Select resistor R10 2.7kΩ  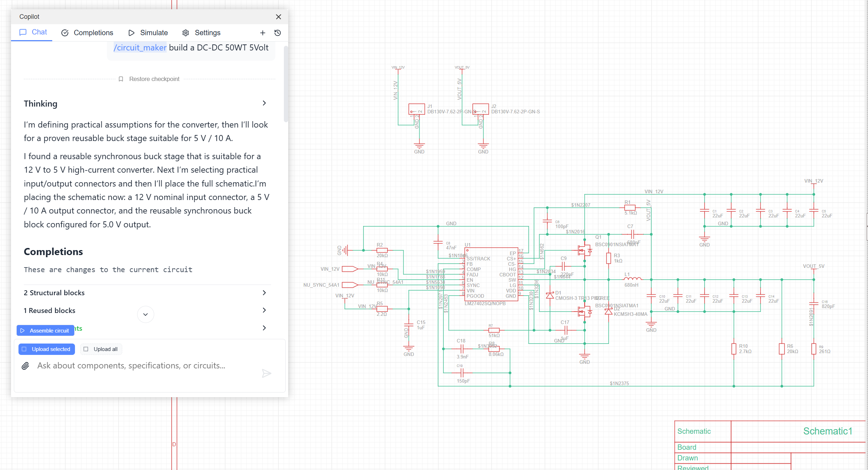pyautogui.click(x=734, y=349)
